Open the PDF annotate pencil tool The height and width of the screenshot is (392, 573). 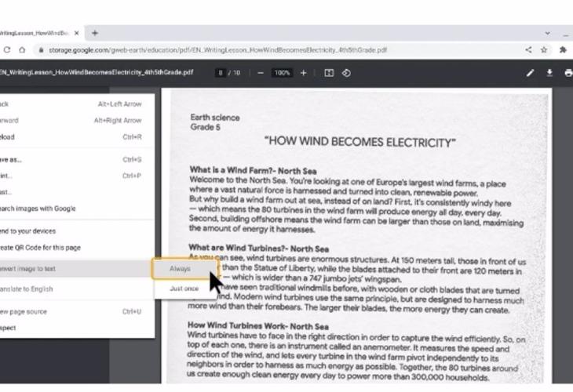530,73
